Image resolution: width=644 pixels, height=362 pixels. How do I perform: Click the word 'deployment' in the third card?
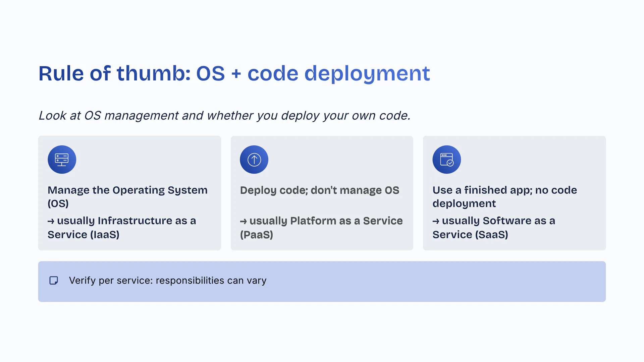click(464, 203)
